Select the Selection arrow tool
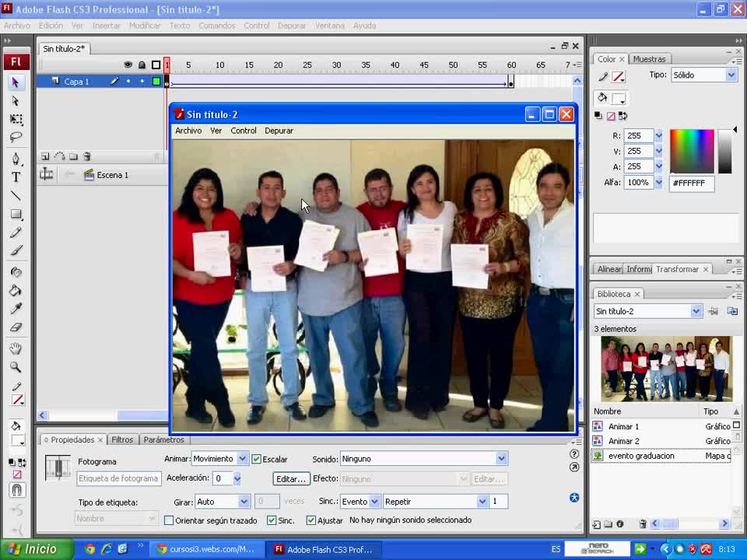Screen dimensions: 747x560 (x=16, y=82)
